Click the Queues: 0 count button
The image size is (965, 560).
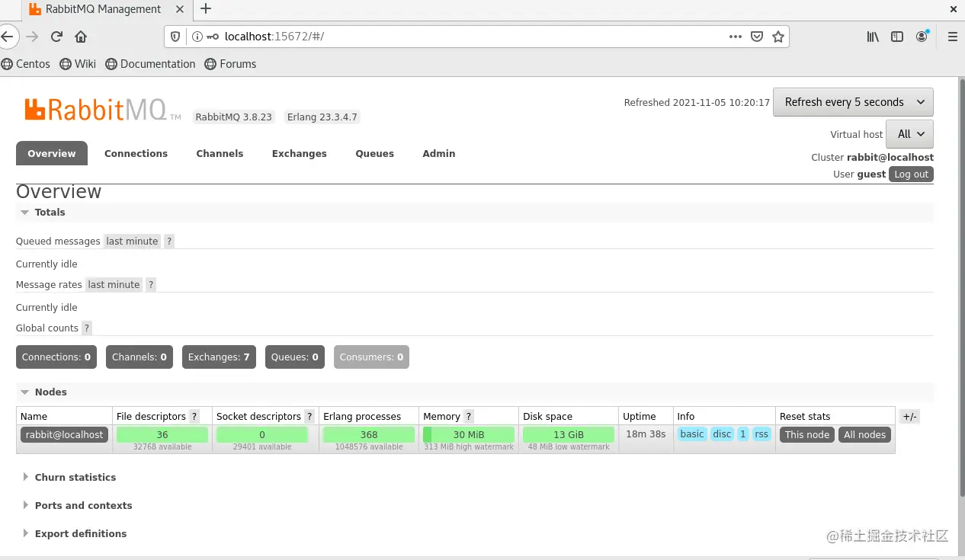coord(295,357)
